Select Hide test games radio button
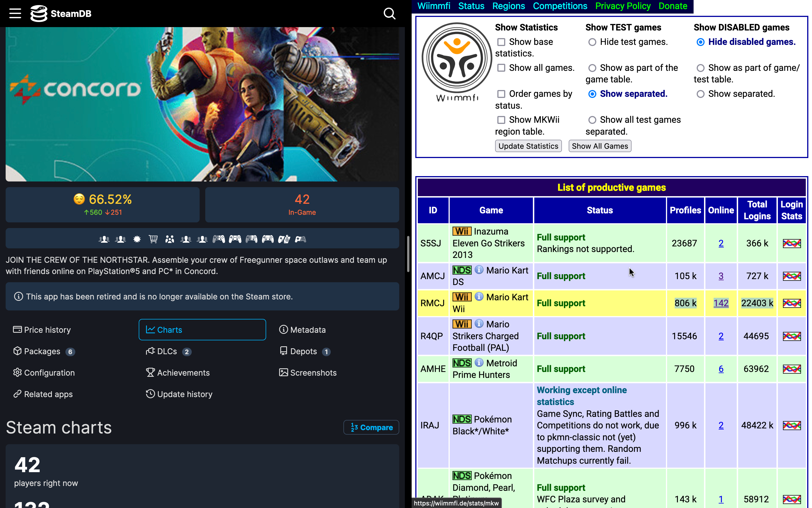 592,42
